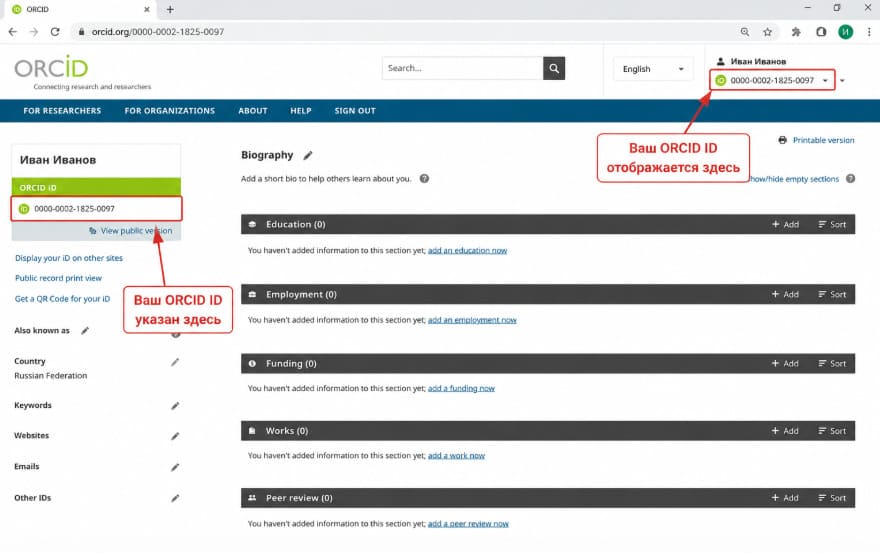This screenshot has height=553, width=880.
Task: Open the FOR RESEARCHERS menu
Action: [x=62, y=111]
